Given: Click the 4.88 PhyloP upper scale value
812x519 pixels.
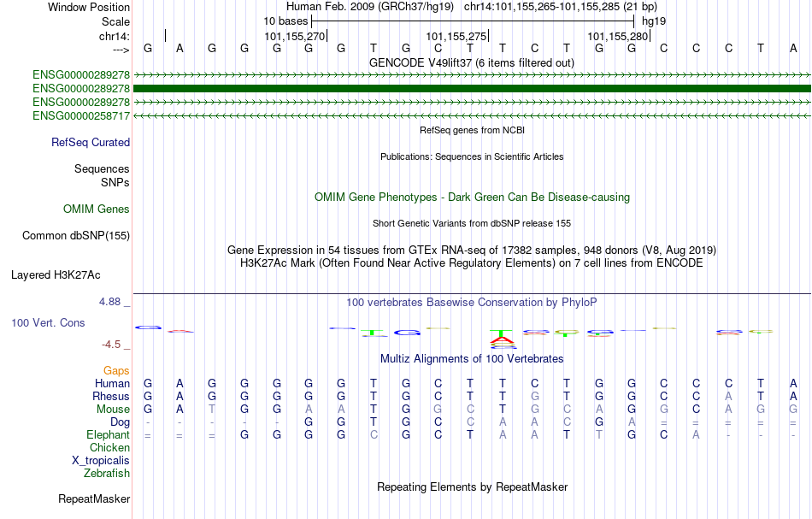Looking at the screenshot, I should tap(109, 302).
